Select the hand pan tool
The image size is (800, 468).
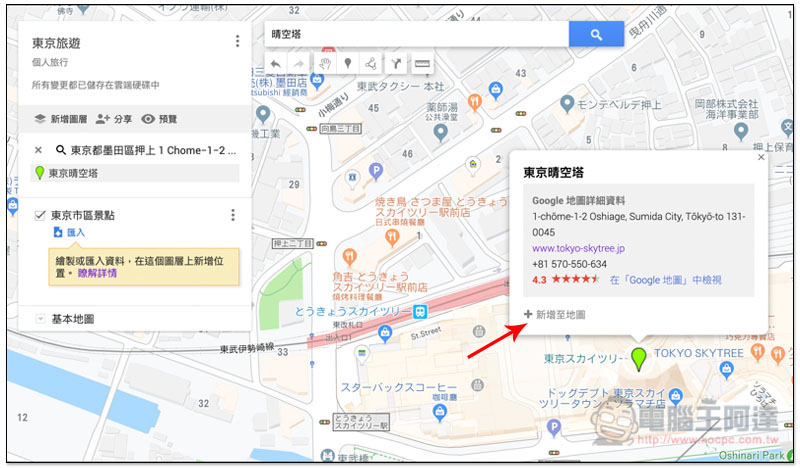point(324,64)
